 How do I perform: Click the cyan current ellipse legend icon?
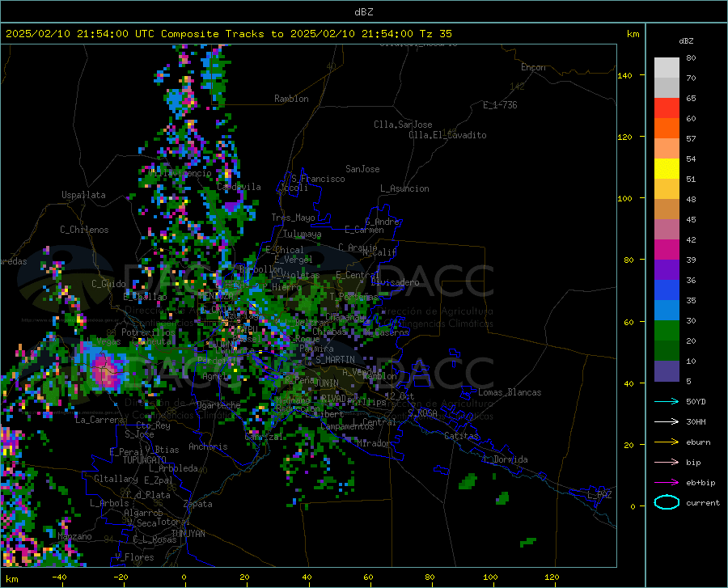click(667, 502)
